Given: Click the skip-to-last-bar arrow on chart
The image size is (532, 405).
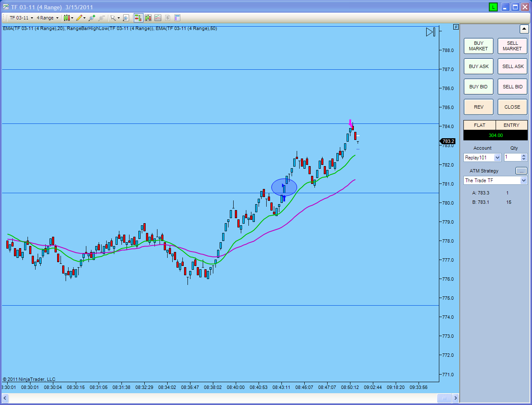Looking at the screenshot, I should [x=430, y=32].
